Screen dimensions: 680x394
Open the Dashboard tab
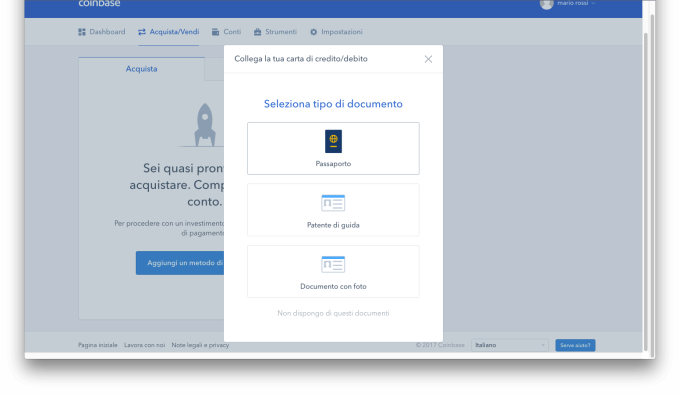(101, 32)
